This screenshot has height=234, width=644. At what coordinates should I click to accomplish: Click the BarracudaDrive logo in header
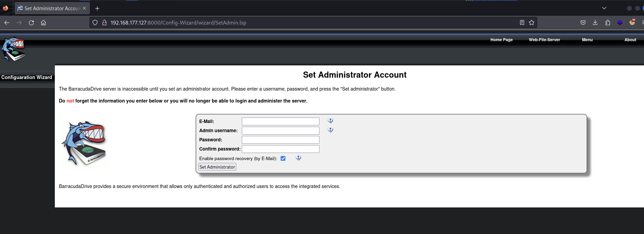[x=14, y=49]
